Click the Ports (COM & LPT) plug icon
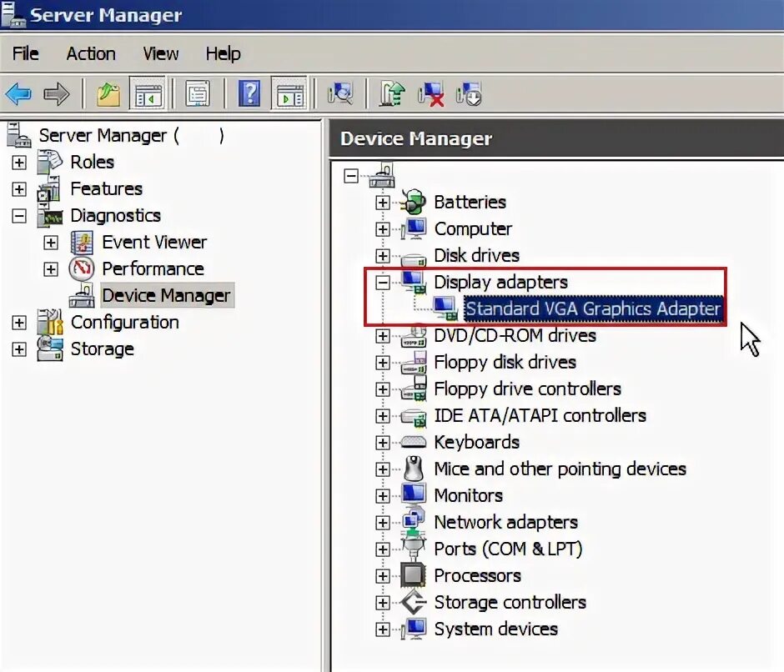 [414, 547]
